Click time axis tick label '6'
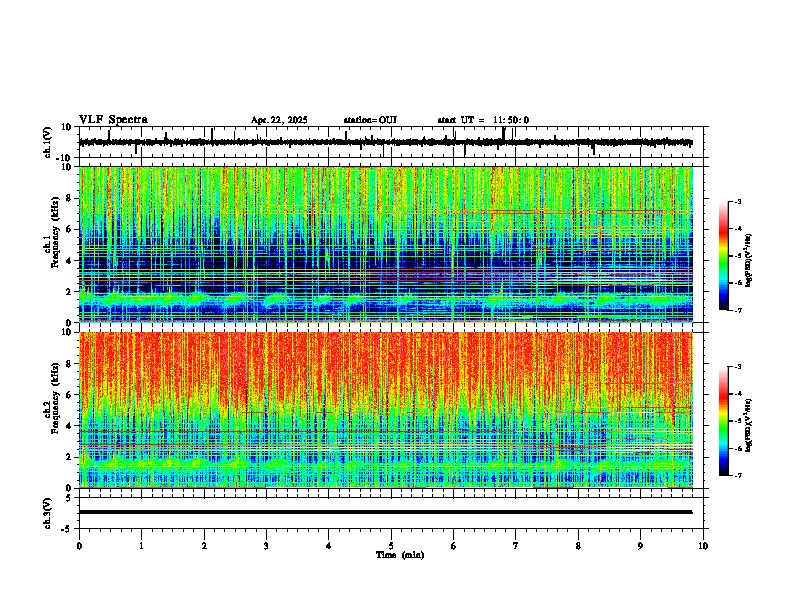Screen dimensions: 792x612 coord(454,546)
